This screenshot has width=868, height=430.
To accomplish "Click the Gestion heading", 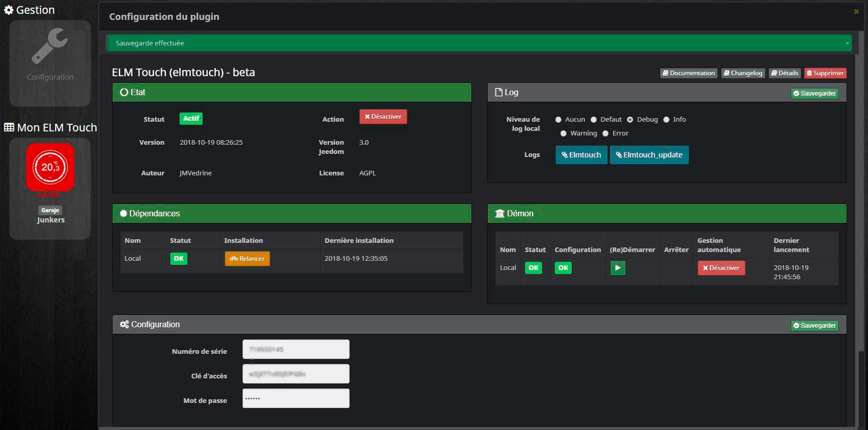I will 29,10.
